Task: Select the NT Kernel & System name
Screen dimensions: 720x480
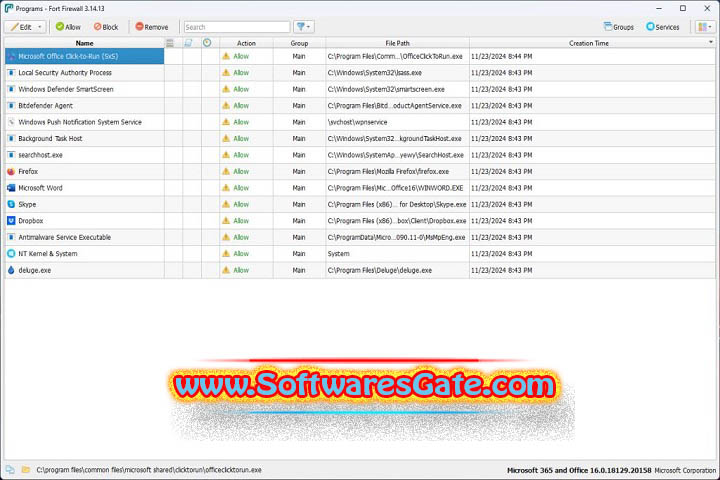Action: tap(48, 254)
